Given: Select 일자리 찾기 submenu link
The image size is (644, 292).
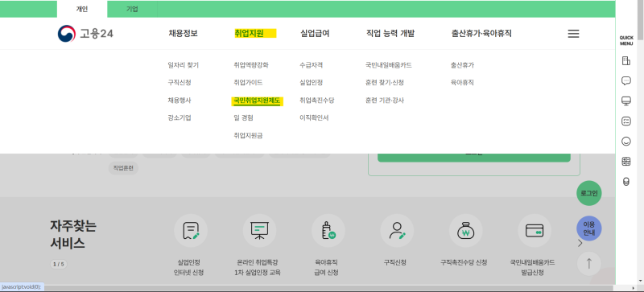Looking at the screenshot, I should [184, 65].
